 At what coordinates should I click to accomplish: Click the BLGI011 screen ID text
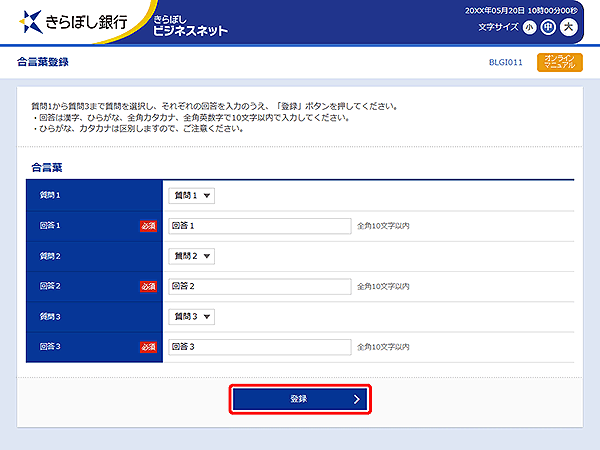click(x=505, y=62)
